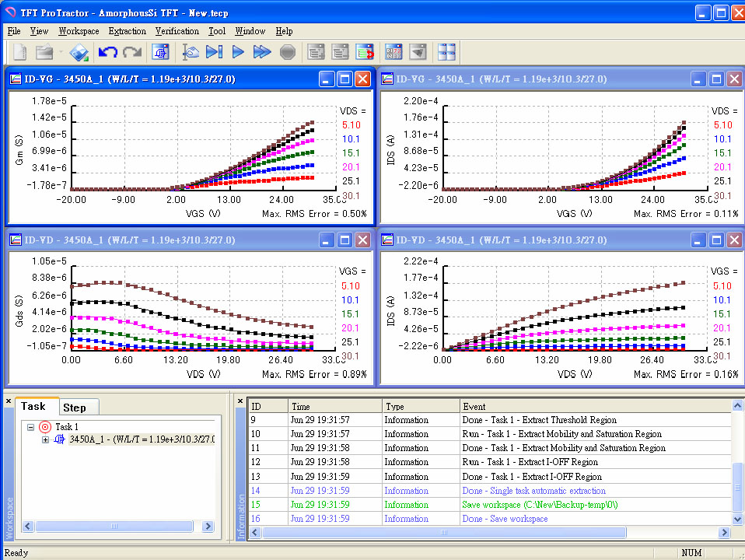Collapse the Task 1 tree node
Screen dimensions: 745x560
pyautogui.click(x=30, y=427)
